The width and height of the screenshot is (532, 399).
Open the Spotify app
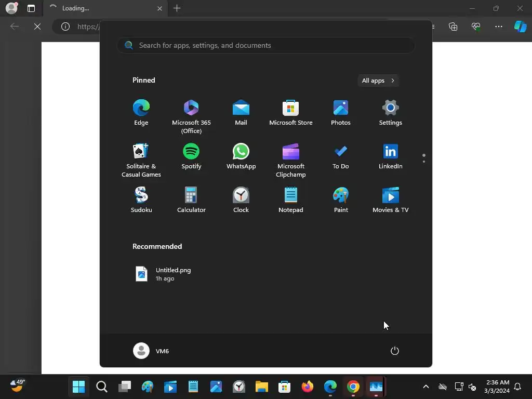pos(191,156)
